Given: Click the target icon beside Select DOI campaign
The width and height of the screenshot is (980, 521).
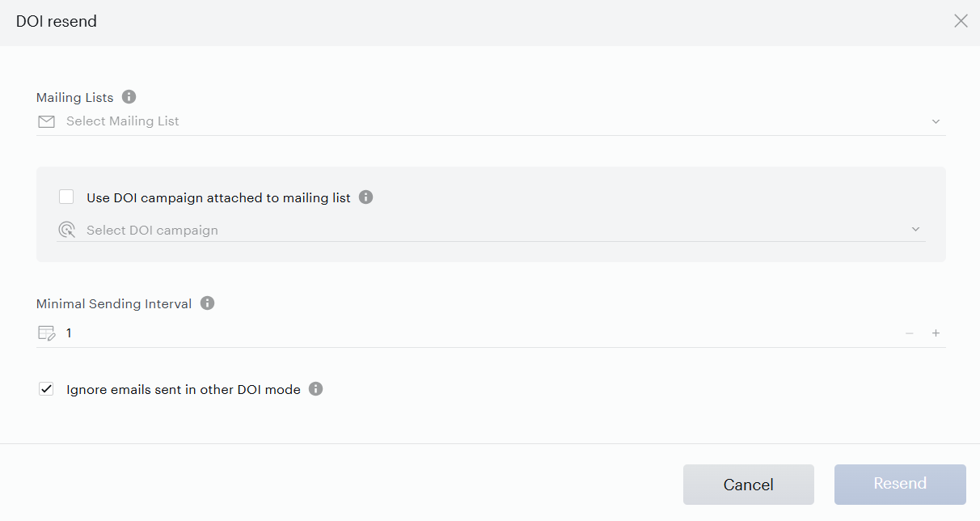Looking at the screenshot, I should [66, 230].
